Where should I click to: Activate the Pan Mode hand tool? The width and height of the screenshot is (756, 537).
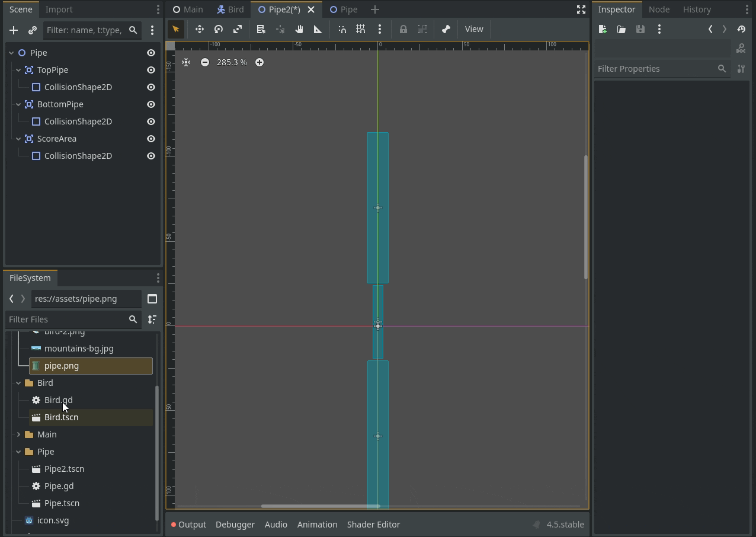point(299,29)
